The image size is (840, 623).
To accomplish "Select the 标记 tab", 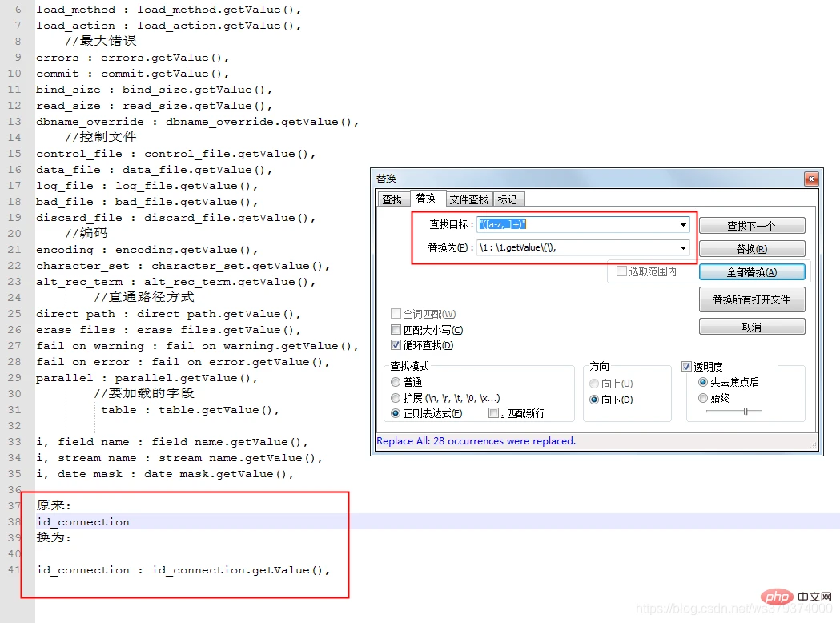I will [507, 199].
